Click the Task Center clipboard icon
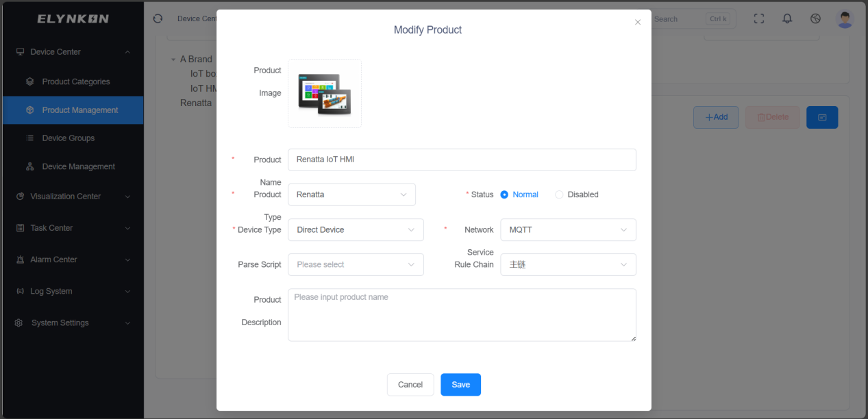 [20, 228]
